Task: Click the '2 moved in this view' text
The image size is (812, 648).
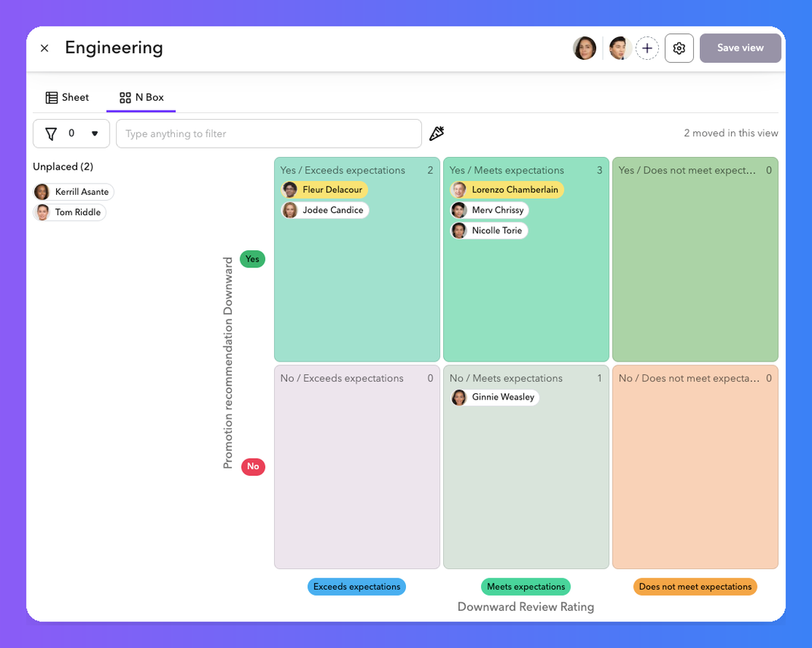Action: (x=731, y=133)
